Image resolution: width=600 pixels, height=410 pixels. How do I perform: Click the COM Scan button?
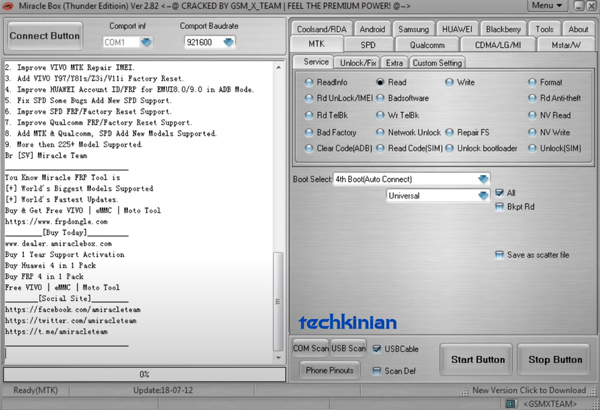pyautogui.click(x=310, y=348)
